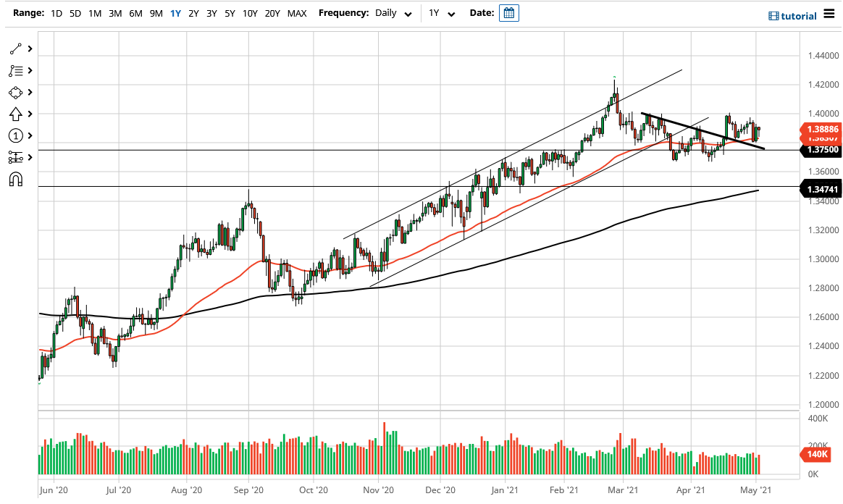Set range to 2Y
The height and width of the screenshot is (504, 843).
[x=193, y=14]
